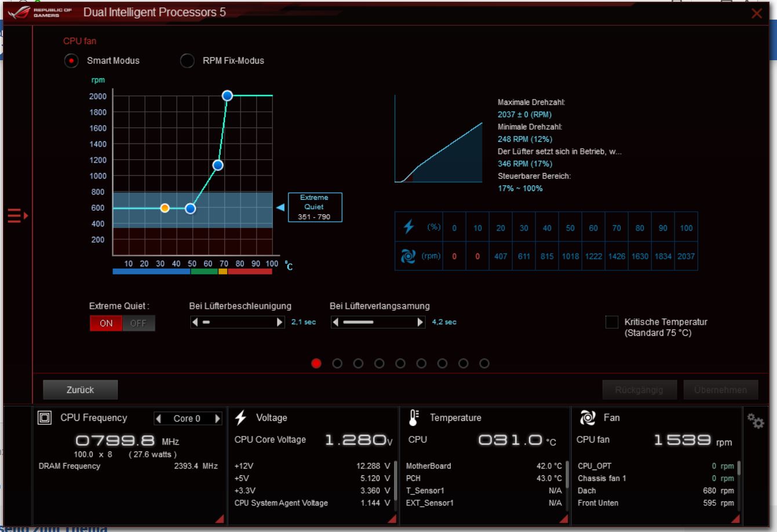
Task: Click the Übernehmen button
Action: point(721,390)
